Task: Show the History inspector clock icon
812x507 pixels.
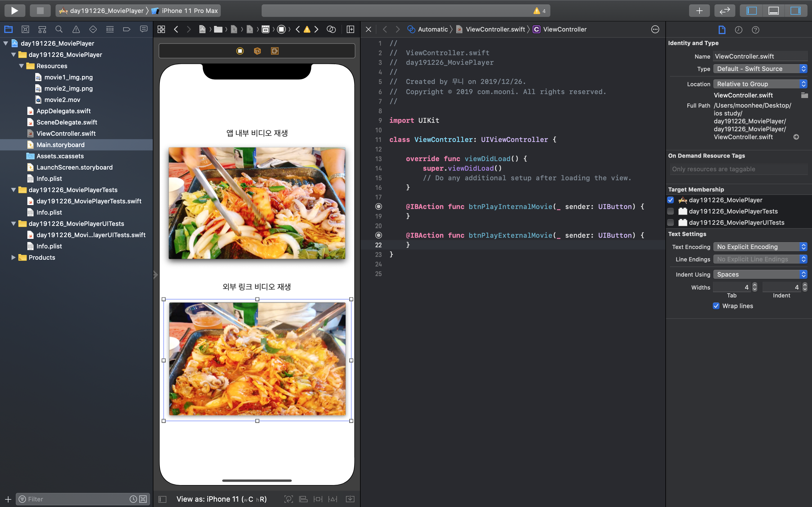Action: [738, 30]
